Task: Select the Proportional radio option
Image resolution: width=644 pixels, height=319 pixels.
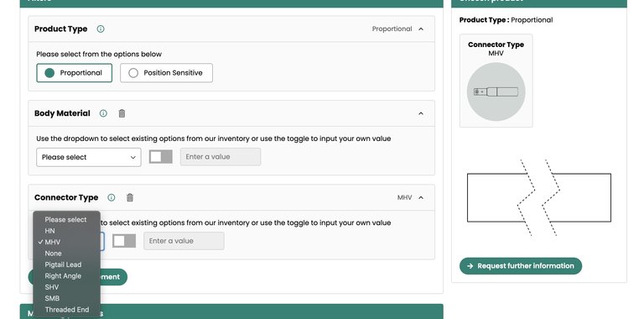Action: point(75,73)
